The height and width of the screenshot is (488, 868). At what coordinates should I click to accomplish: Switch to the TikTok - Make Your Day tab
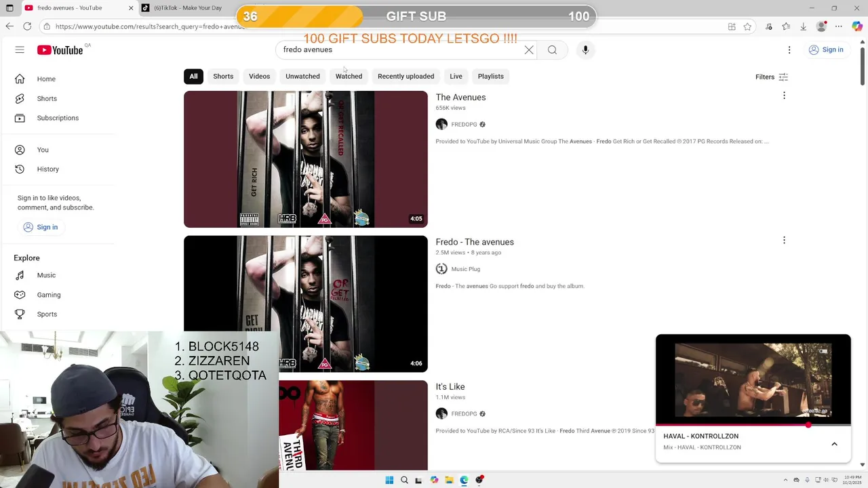(188, 8)
